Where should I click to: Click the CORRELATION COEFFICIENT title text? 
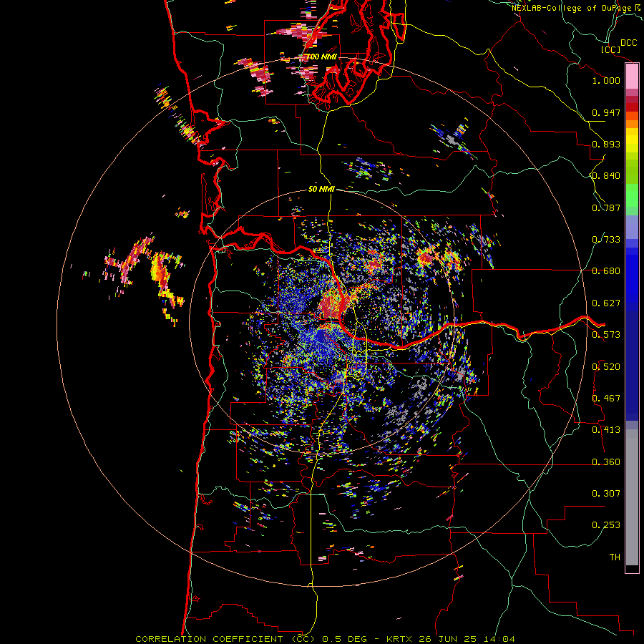click(x=209, y=639)
